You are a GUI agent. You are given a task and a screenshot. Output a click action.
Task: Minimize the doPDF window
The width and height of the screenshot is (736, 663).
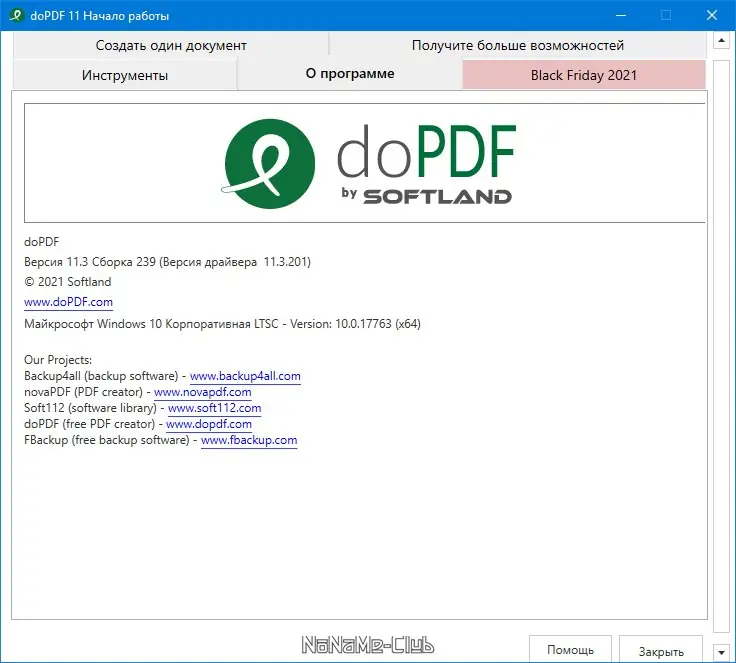pos(621,15)
